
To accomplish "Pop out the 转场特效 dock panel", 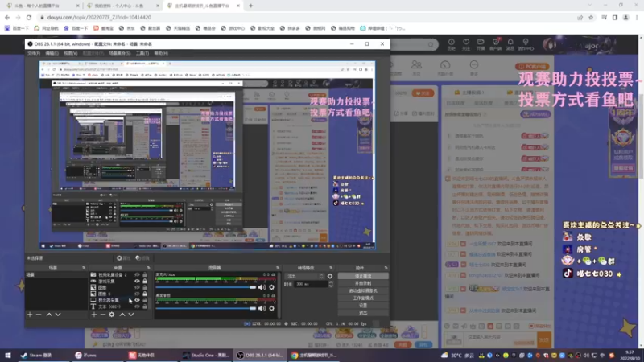I will [x=331, y=268].
